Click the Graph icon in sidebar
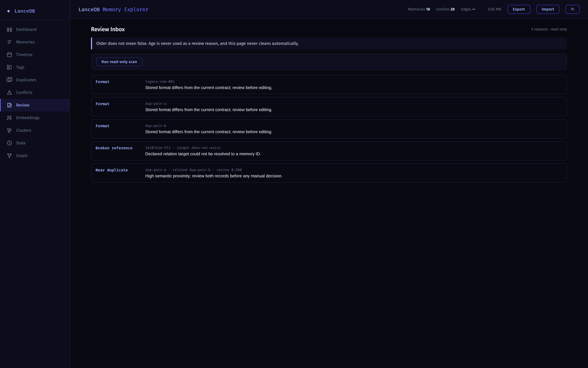 [9, 156]
